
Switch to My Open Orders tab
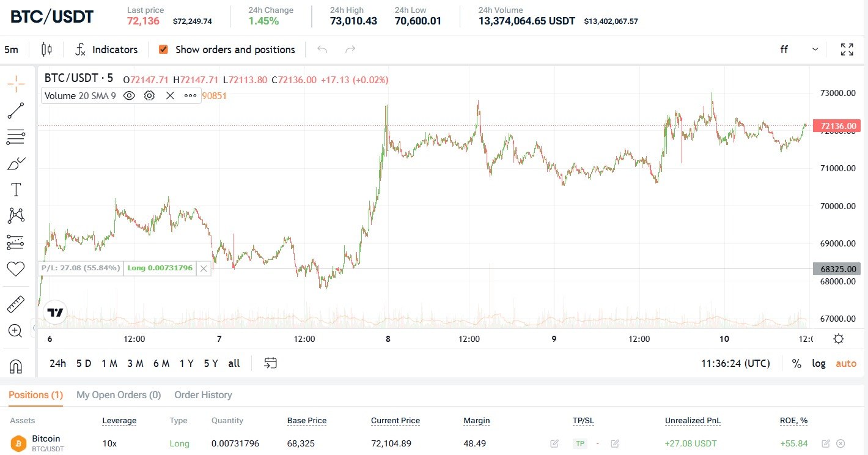119,395
